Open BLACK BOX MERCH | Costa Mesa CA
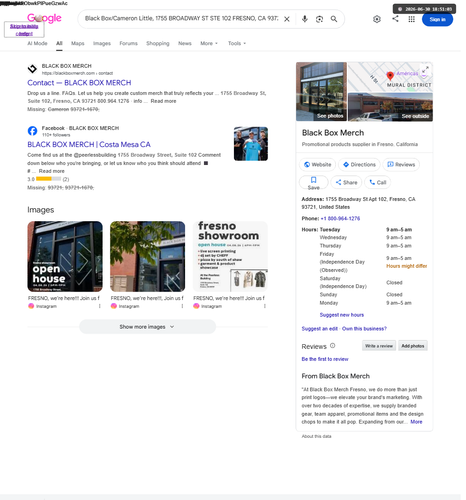 coord(90,145)
